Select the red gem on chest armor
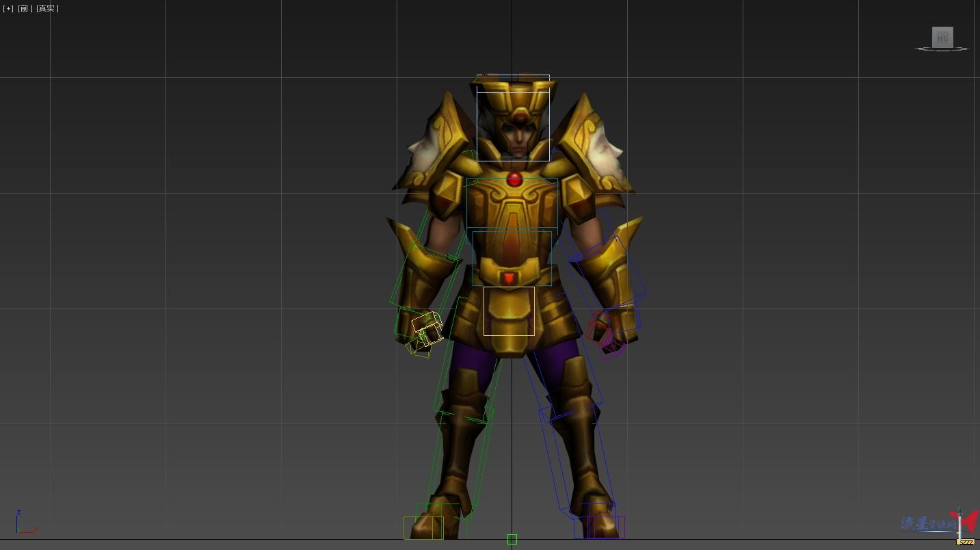Viewport: 980px width, 550px height. 514,180
